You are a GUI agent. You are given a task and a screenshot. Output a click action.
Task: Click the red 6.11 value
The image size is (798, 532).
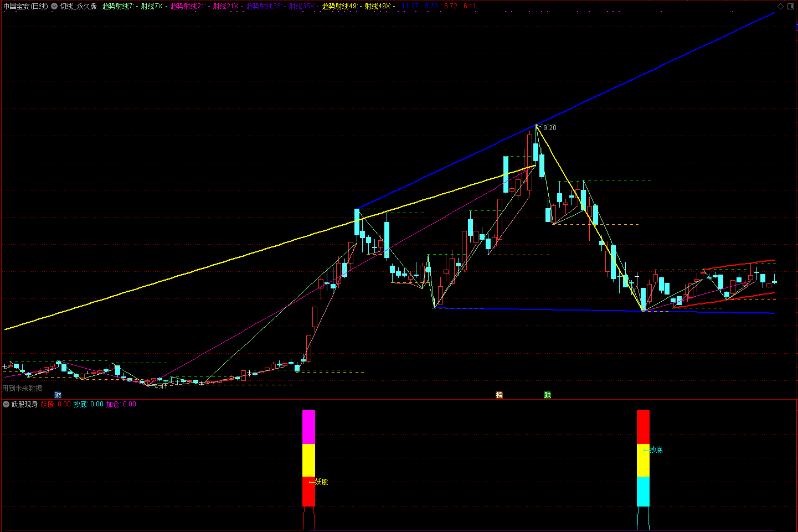pos(470,7)
